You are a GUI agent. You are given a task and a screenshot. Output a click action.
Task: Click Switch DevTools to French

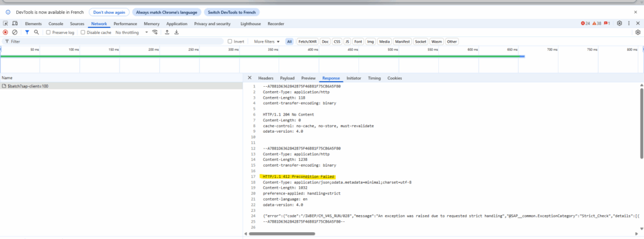coord(231,13)
